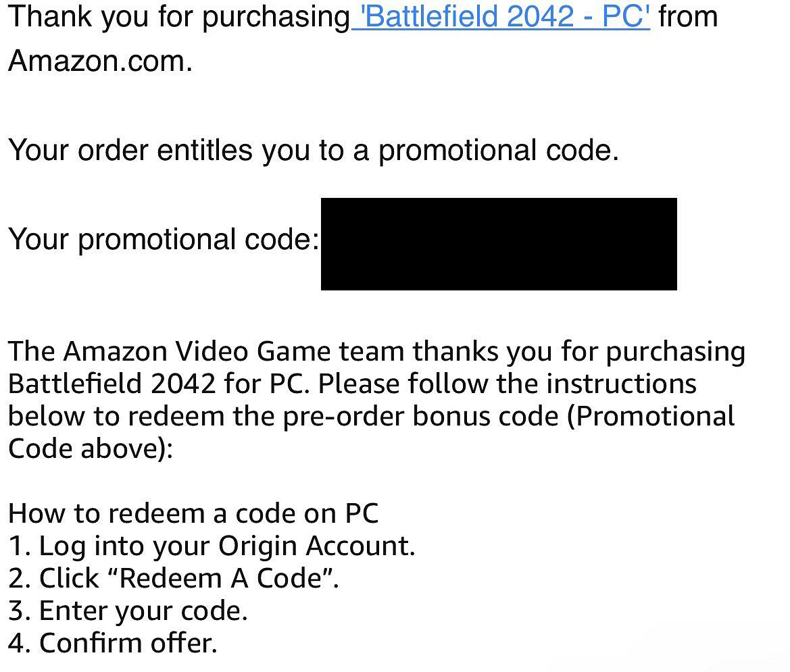Click the "Thank you for purchasing" text
This screenshot has width=790, height=672.
(178, 16)
